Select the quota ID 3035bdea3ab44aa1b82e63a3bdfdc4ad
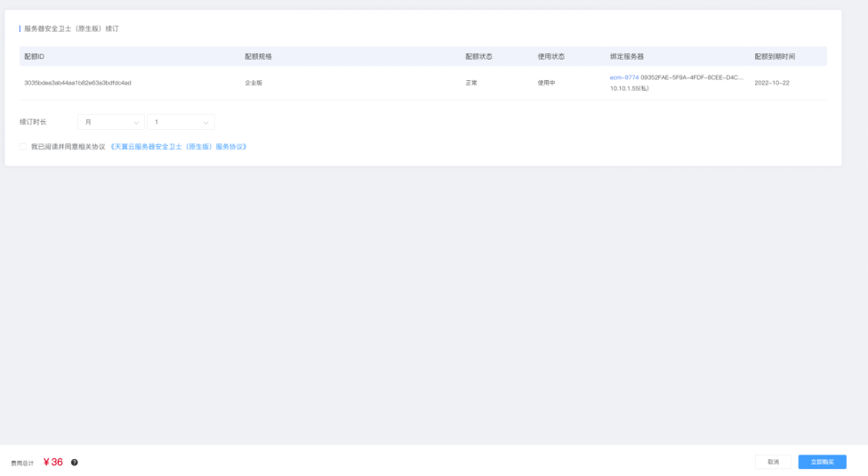868x476 pixels. pyautogui.click(x=77, y=83)
